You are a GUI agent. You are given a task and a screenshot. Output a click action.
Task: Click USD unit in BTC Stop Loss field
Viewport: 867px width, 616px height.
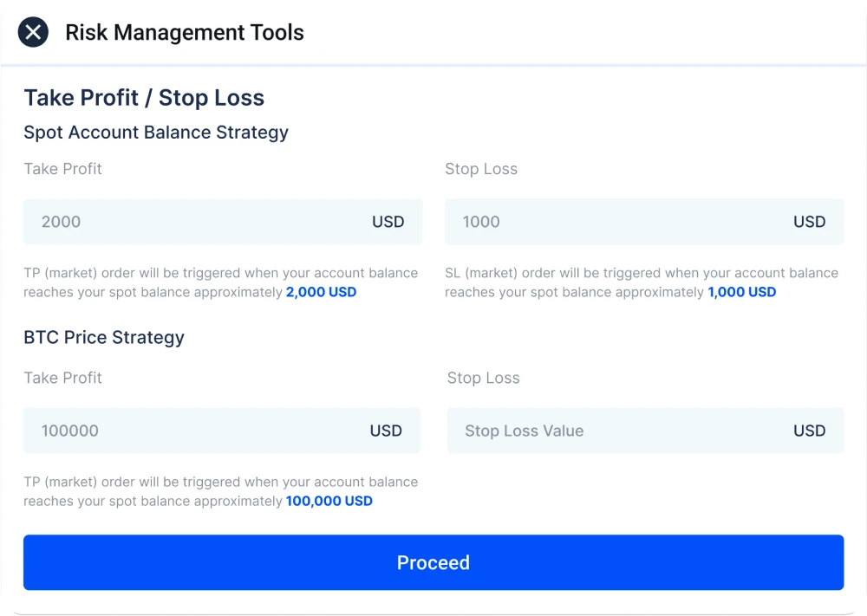pyautogui.click(x=809, y=431)
